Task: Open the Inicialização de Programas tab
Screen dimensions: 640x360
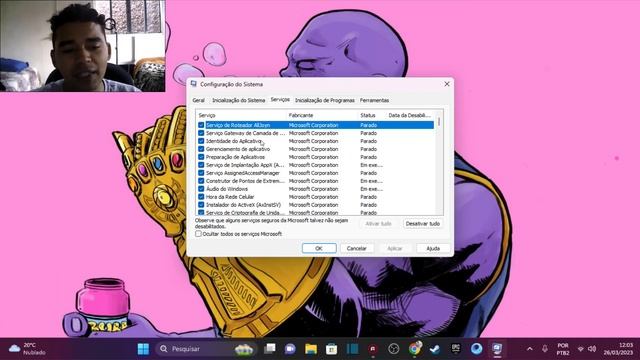Action: [x=324, y=100]
